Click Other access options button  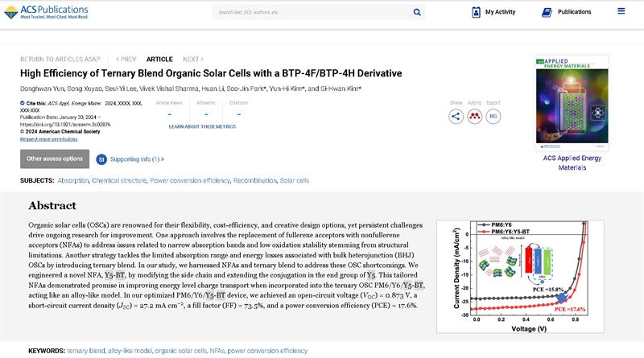pos(55,158)
